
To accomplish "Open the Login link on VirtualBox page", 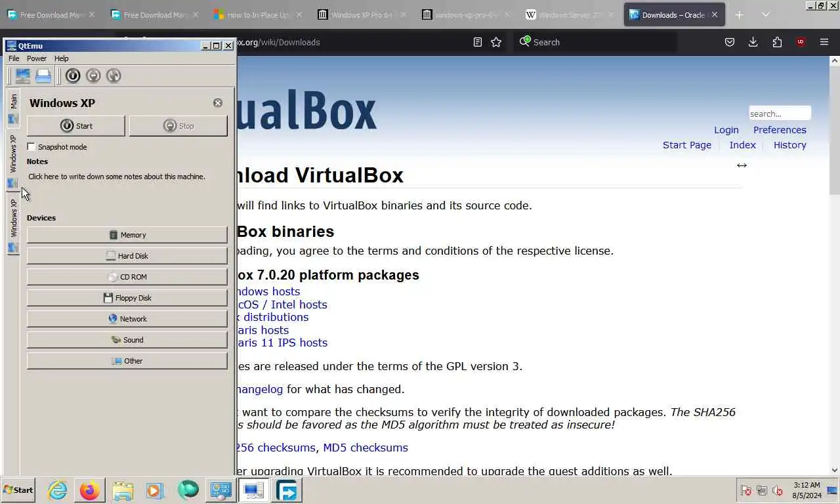I will 726,130.
